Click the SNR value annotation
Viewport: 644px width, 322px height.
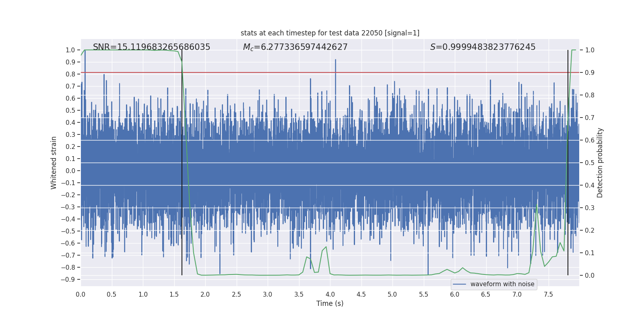[x=152, y=47]
